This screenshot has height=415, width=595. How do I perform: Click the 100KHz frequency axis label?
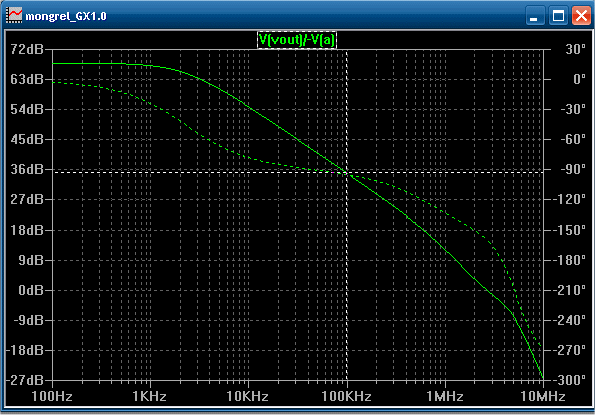coord(346,396)
